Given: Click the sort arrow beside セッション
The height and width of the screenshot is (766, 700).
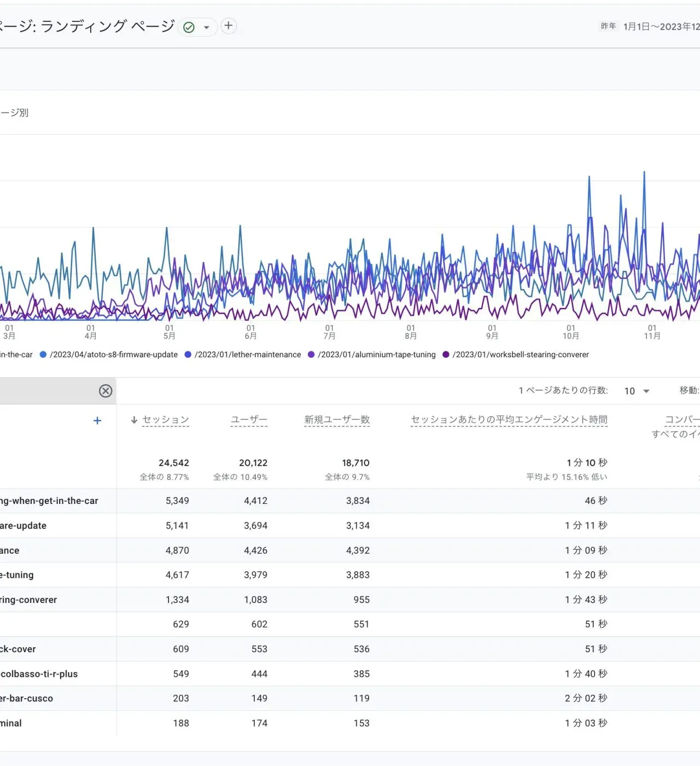Looking at the screenshot, I should 134,420.
